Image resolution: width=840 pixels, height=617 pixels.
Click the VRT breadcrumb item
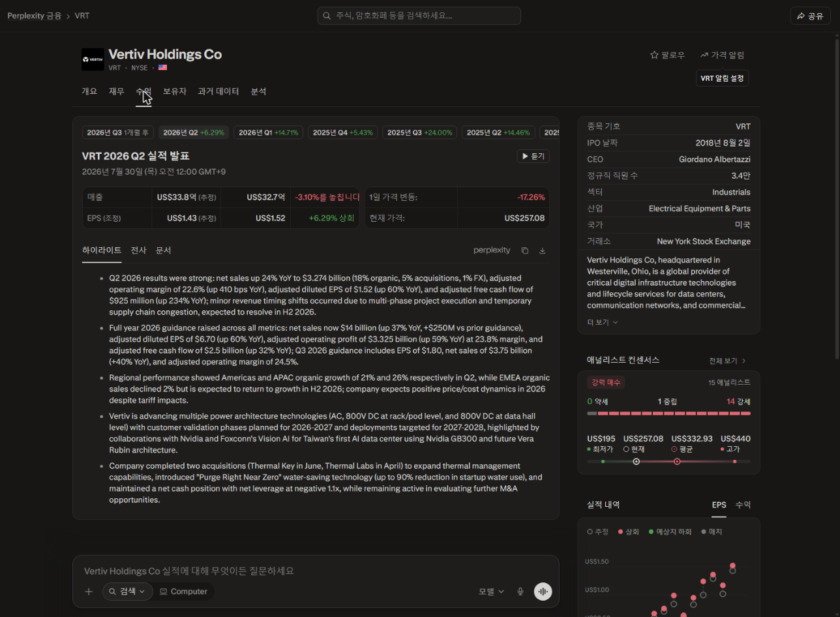[82, 16]
